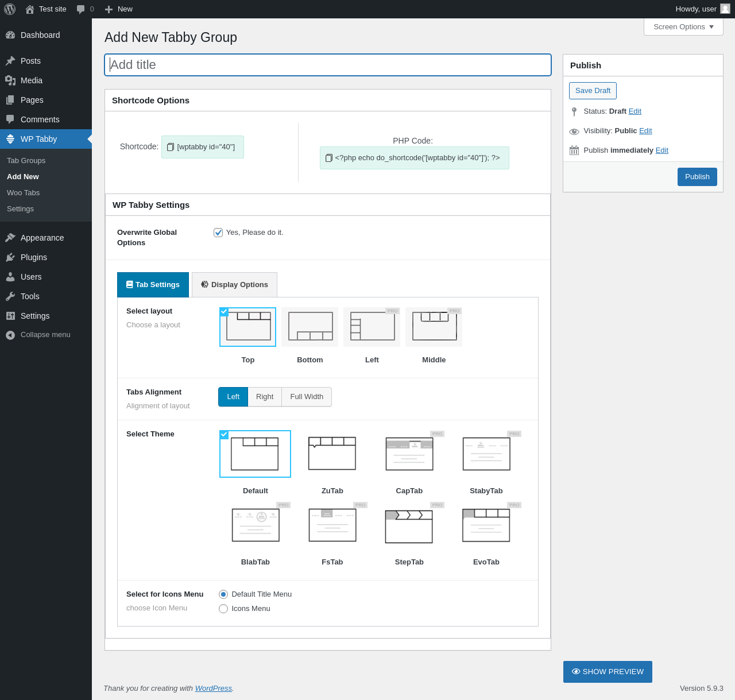Open Plugins in sidebar
Viewport: 735px width, 700px height.
(46, 257)
